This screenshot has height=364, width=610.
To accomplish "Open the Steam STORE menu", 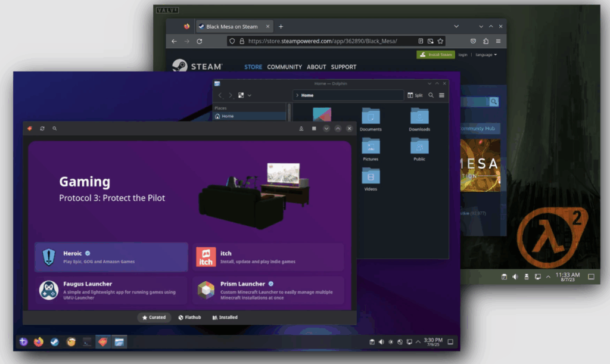I will [253, 67].
